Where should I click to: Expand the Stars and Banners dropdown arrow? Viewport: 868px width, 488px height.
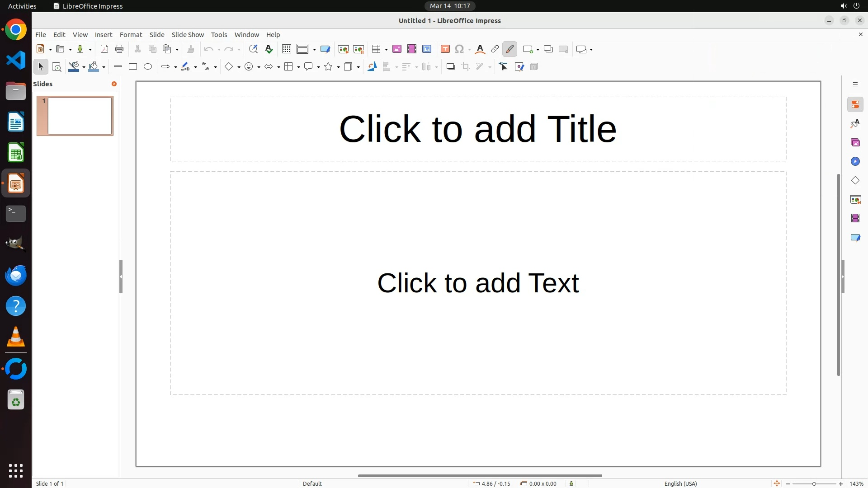point(338,67)
